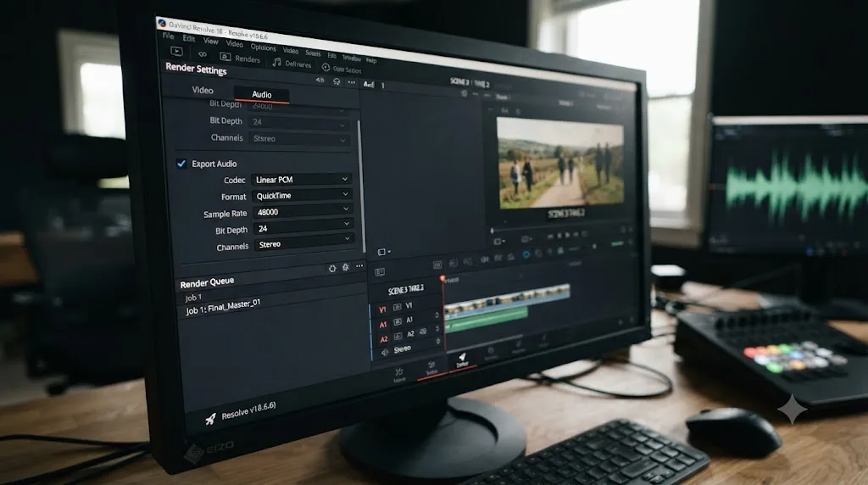This screenshot has width=868, height=485.
Task: Toggle the red A1 destination control
Action: [x=382, y=325]
